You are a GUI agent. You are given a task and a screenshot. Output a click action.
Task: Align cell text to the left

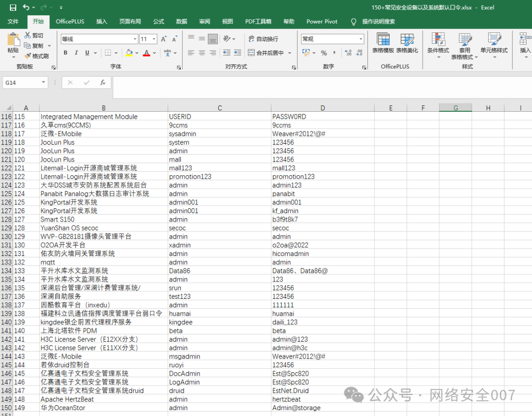191,53
